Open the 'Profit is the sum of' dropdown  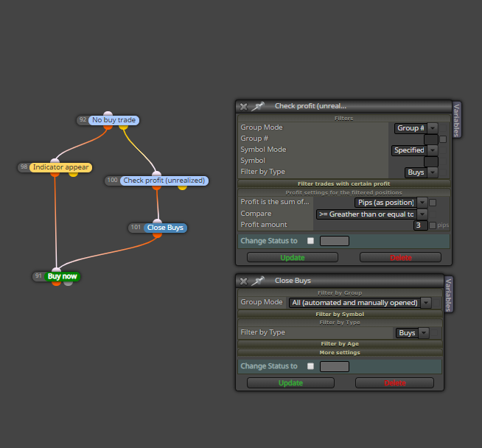pos(391,203)
